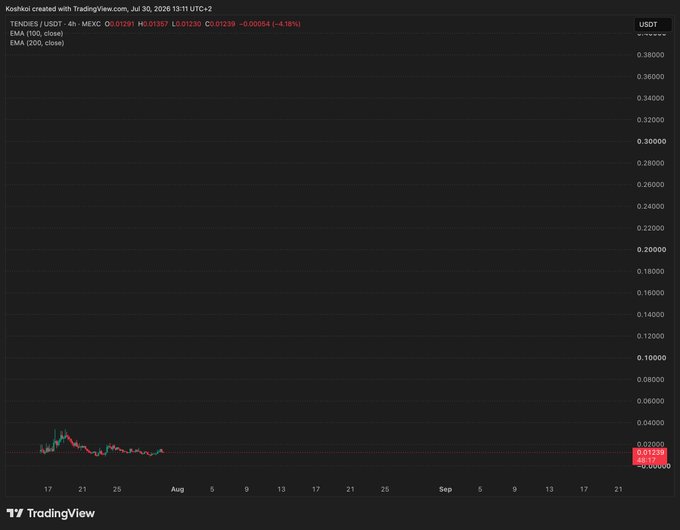Click the 0.16000 price axis label
This screenshot has height=530, width=680.
coord(650,293)
